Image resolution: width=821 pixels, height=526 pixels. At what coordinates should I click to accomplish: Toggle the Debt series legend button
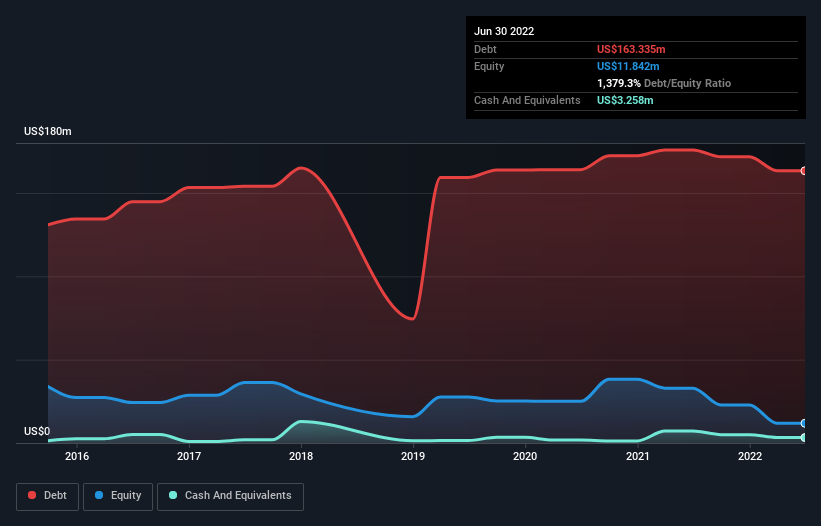(47, 496)
